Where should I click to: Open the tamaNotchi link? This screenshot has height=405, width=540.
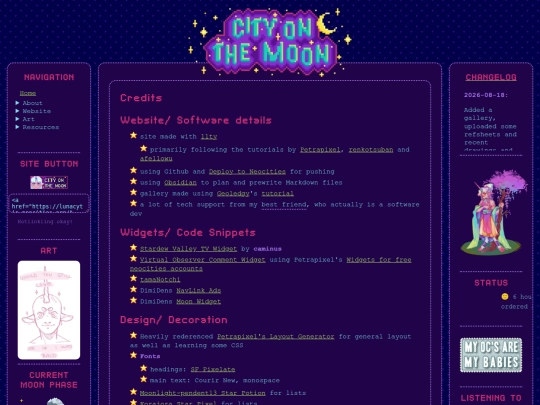[160, 279]
